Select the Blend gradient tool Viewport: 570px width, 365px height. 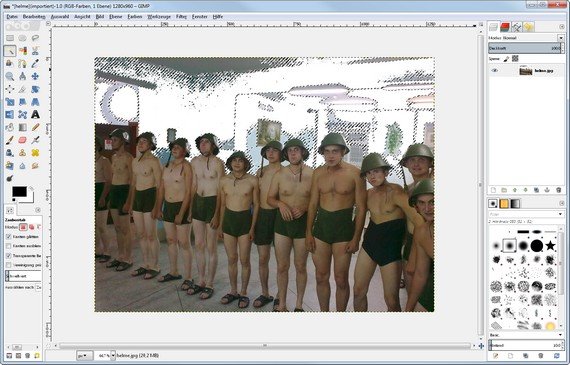23,128
